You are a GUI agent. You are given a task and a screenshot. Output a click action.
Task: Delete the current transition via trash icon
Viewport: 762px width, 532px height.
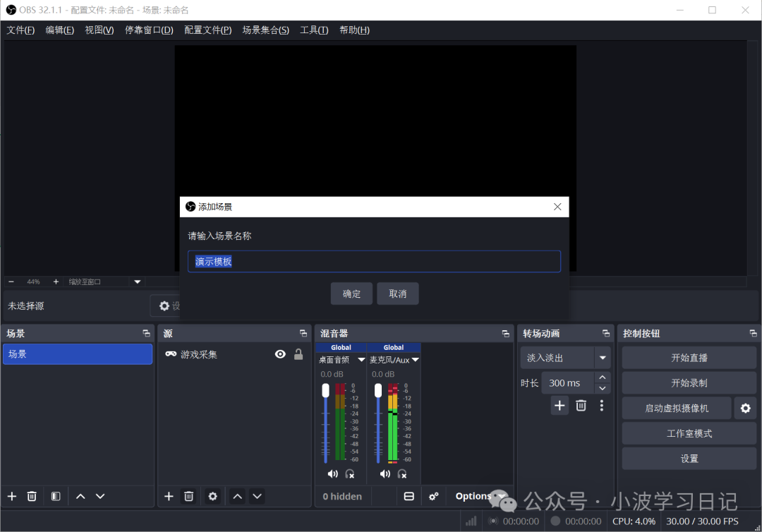coord(581,406)
